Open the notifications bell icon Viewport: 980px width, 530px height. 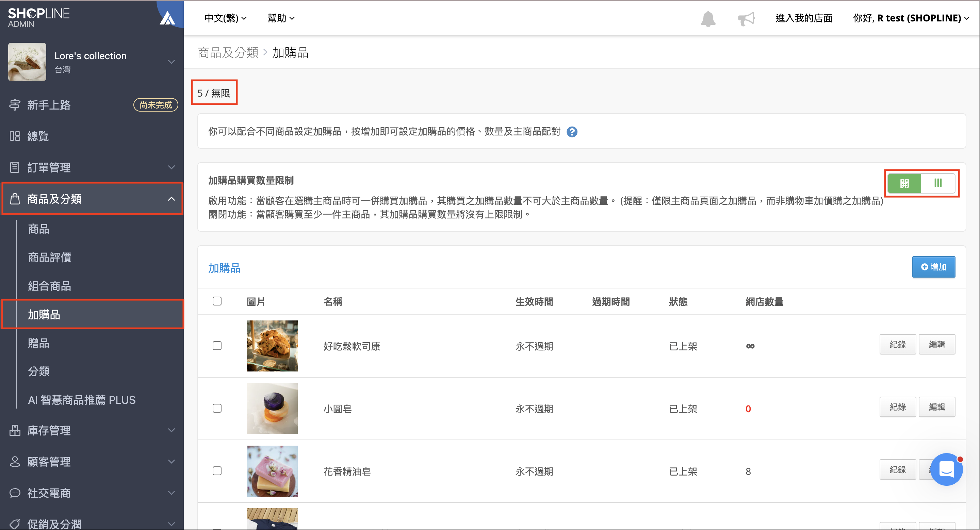pos(708,19)
